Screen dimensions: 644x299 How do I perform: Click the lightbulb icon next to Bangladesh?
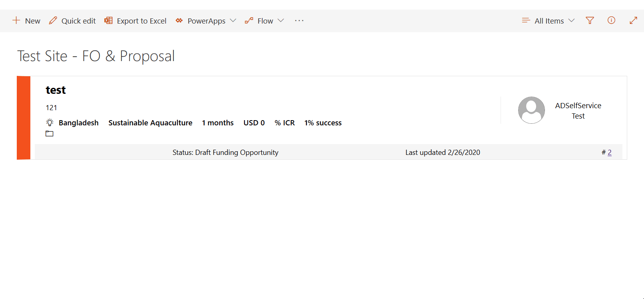[x=50, y=122]
